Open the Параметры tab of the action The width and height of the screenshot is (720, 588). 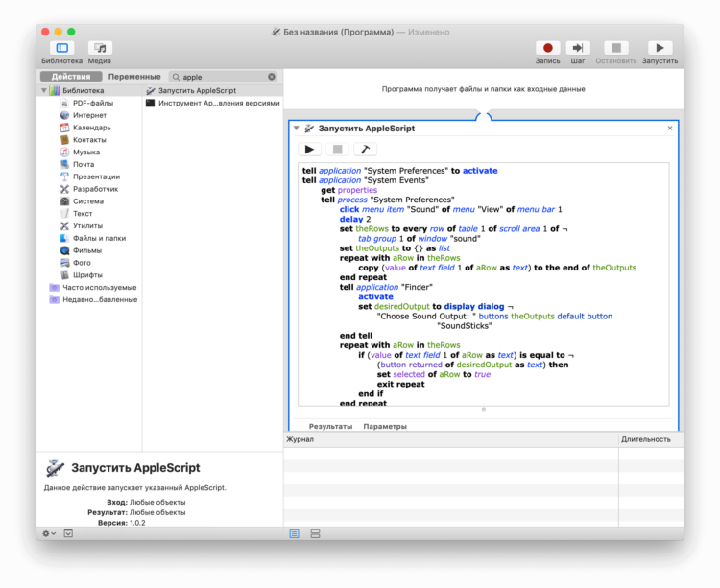(385, 426)
